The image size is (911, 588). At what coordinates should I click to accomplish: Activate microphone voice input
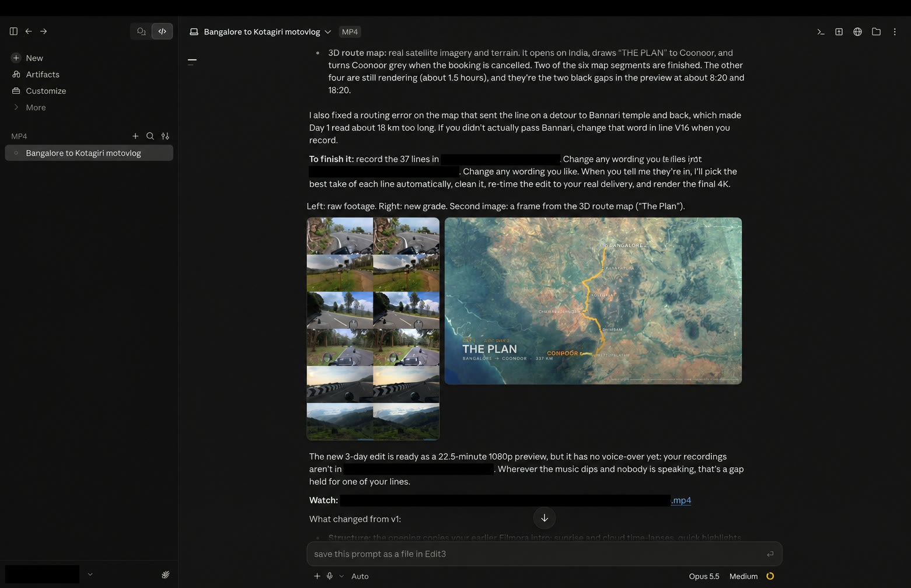330,576
